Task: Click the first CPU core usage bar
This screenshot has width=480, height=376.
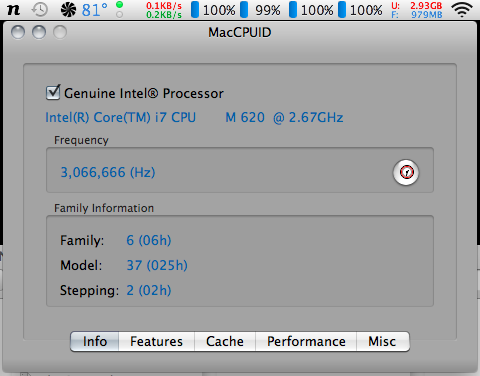Action: tap(195, 10)
